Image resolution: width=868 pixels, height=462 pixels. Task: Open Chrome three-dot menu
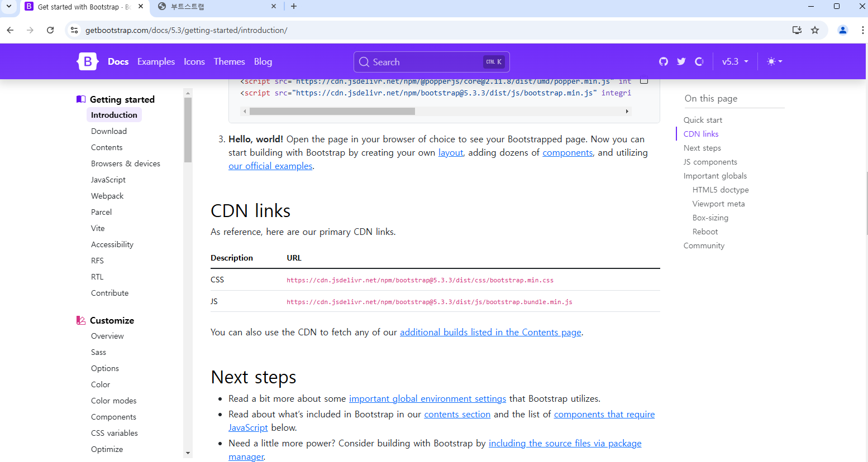(x=863, y=30)
